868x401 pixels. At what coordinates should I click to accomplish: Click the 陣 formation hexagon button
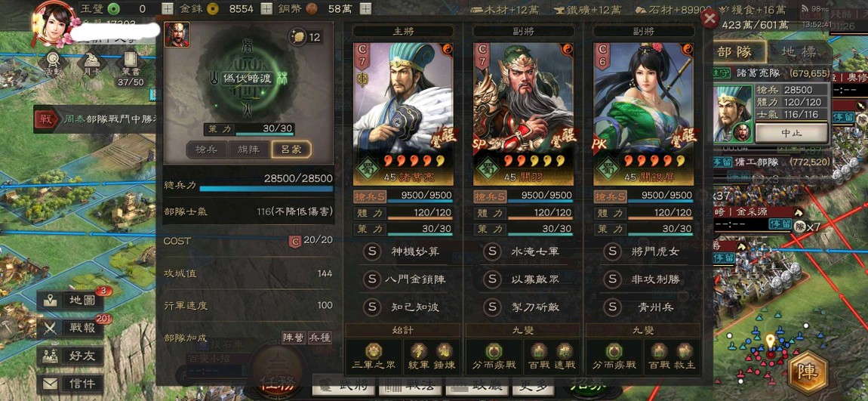pyautogui.click(x=808, y=372)
